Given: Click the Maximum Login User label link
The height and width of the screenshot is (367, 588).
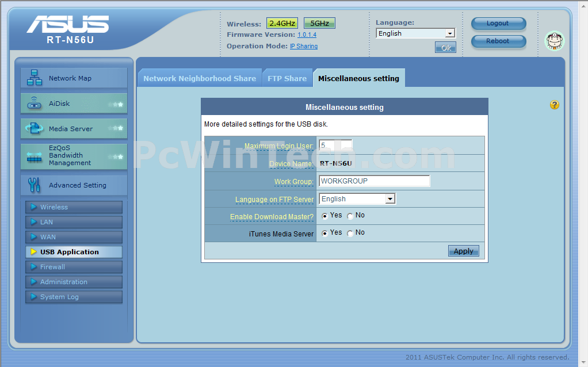Looking at the screenshot, I should 278,146.
